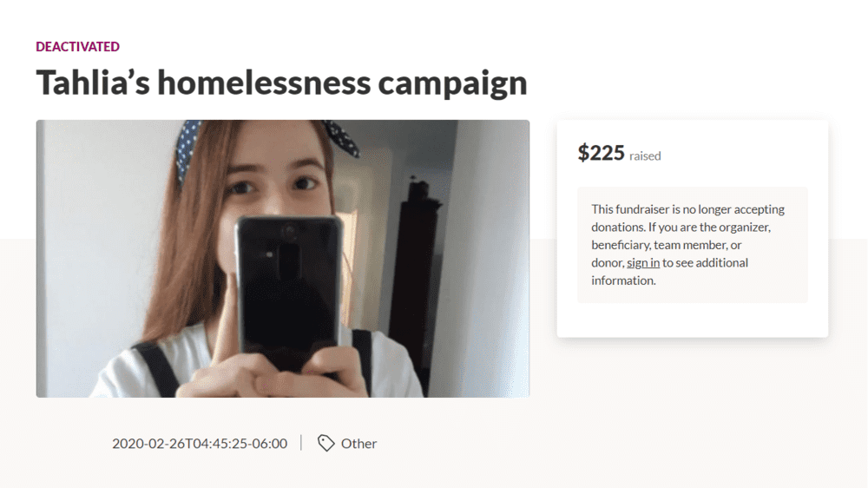
Task: Click the $225 raised amount
Action: pyautogui.click(x=601, y=152)
